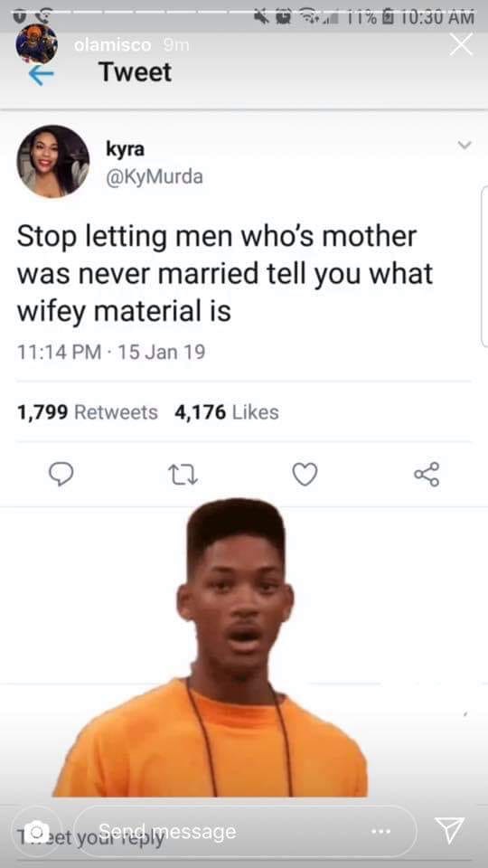Tap the tweet timestamp 11:14 PM
The image size is (488, 868).
(60, 352)
